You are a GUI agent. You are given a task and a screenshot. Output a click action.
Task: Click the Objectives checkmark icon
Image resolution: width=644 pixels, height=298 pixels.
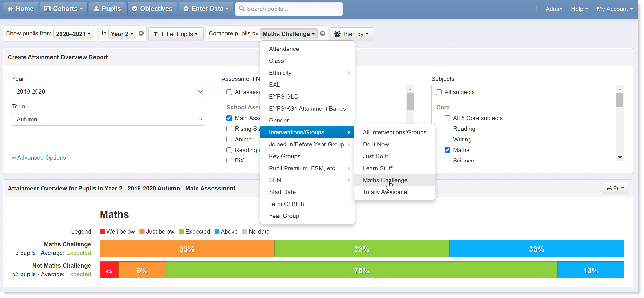click(x=135, y=9)
